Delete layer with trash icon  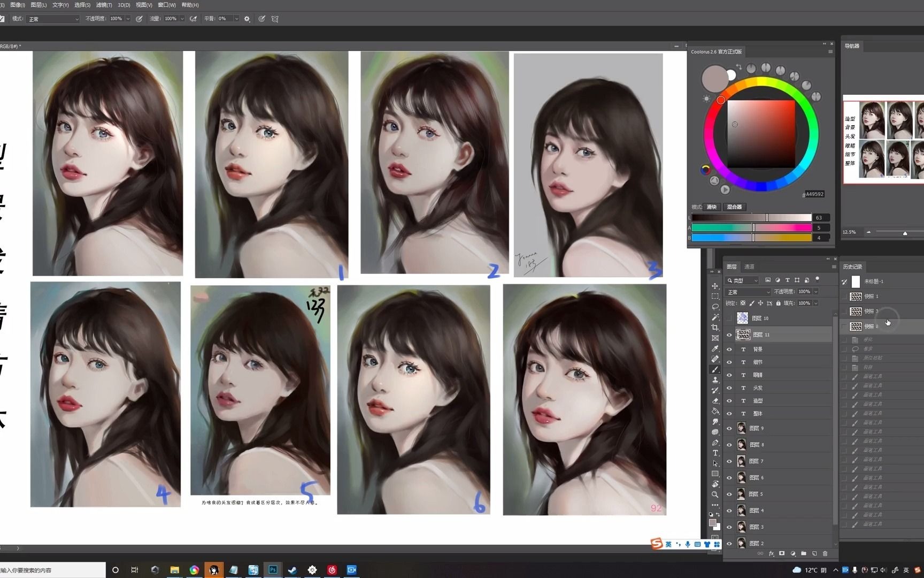825,553
